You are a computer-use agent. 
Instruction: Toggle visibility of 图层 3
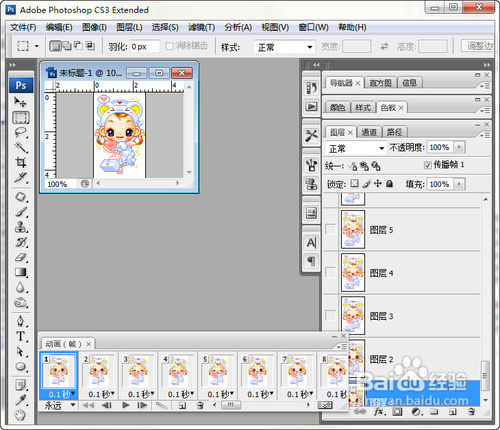(x=330, y=315)
